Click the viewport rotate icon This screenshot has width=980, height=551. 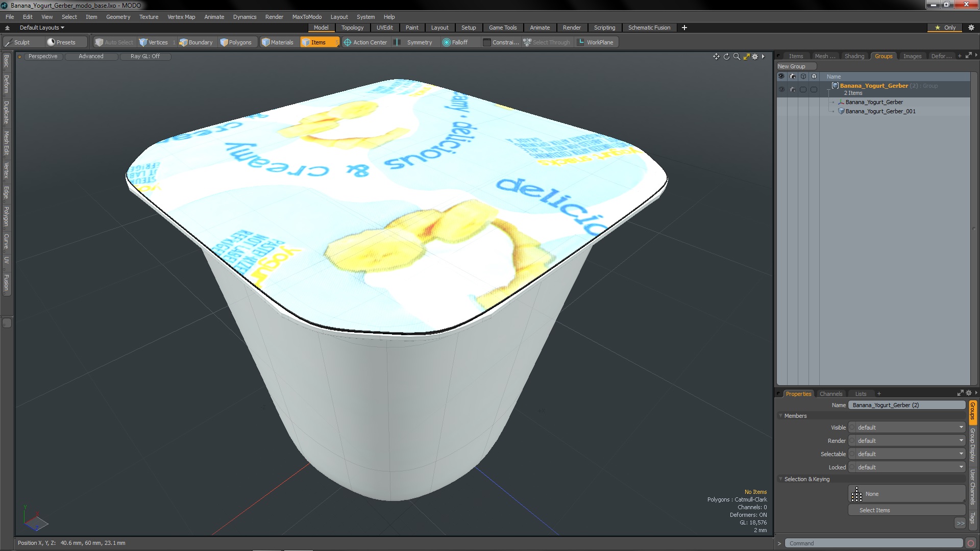click(726, 57)
